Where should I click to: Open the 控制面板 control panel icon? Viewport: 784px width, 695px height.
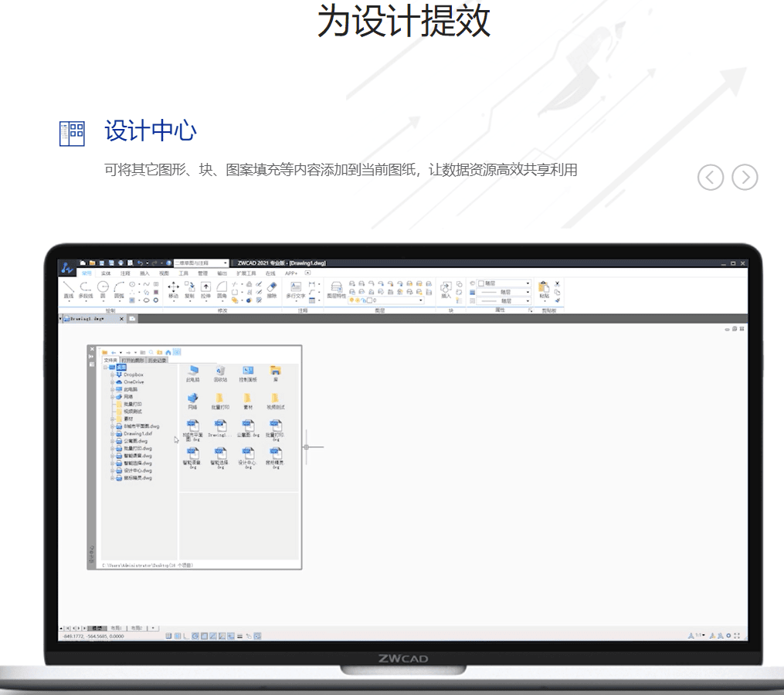tap(247, 374)
